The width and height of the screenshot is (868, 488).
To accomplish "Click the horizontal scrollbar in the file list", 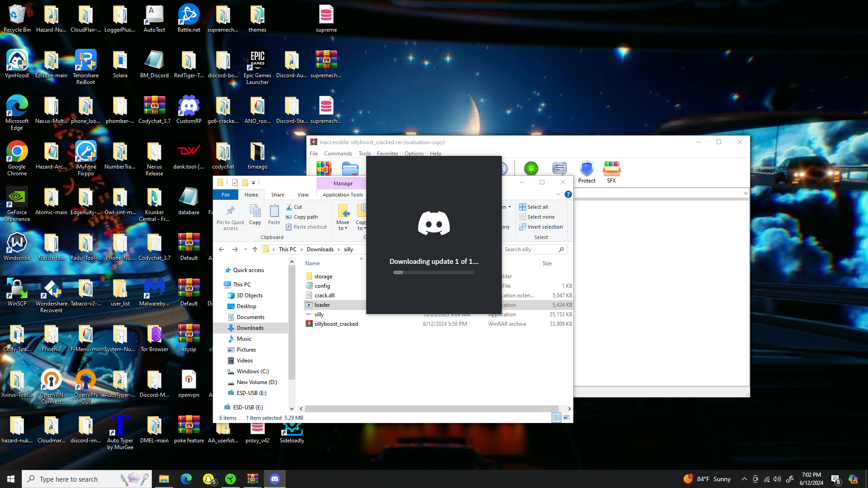I will (x=431, y=408).
